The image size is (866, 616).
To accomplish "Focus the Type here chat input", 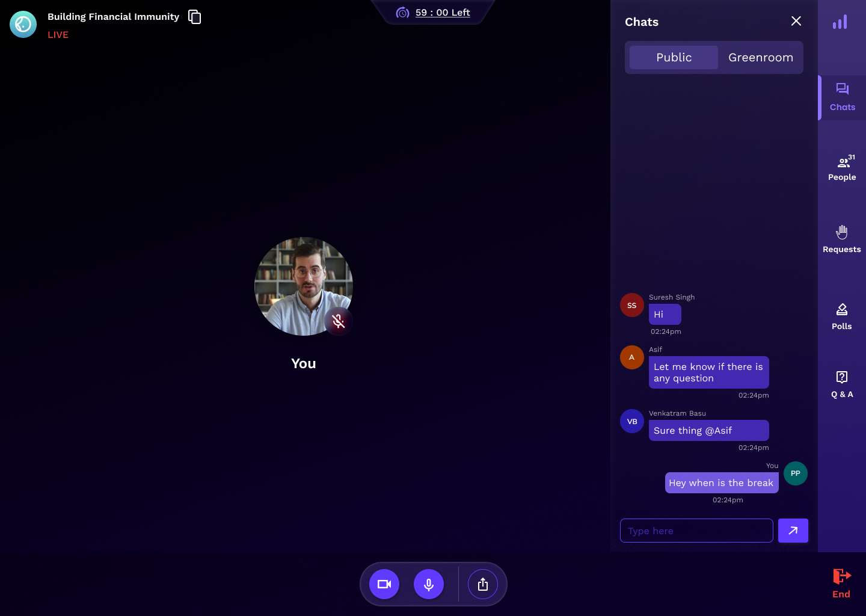I will tap(696, 531).
